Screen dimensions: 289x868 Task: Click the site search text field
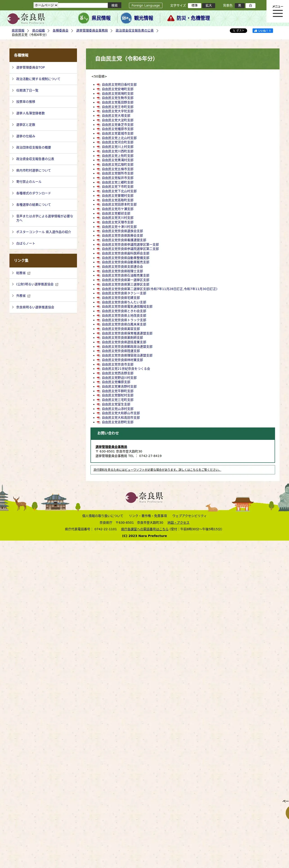[83, 5]
